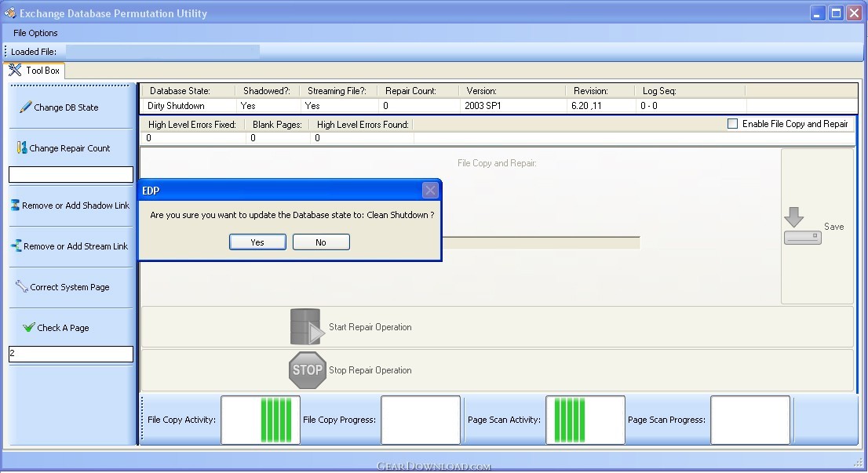Click the Loaded File path field

tap(162, 52)
